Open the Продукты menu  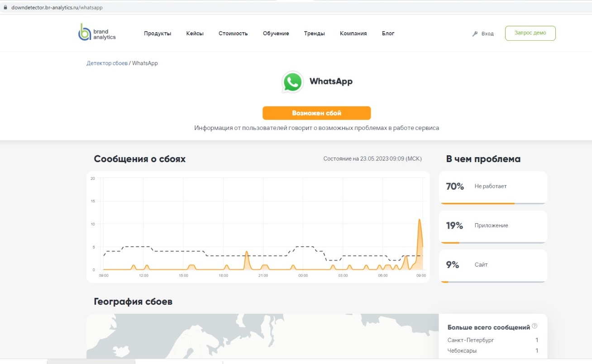[x=158, y=34]
